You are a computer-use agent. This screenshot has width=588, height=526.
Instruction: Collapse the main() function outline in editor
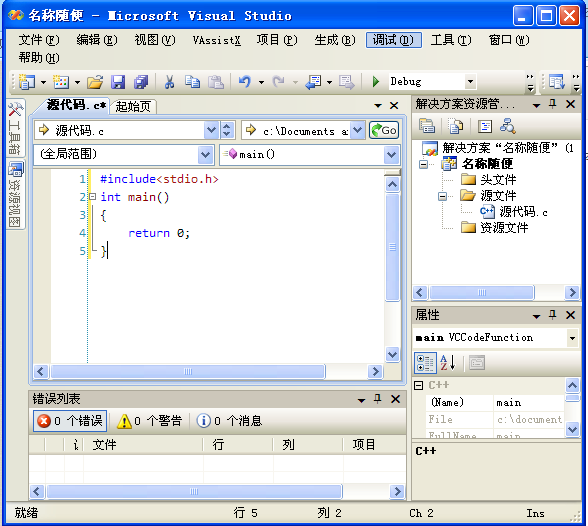pos(93,196)
